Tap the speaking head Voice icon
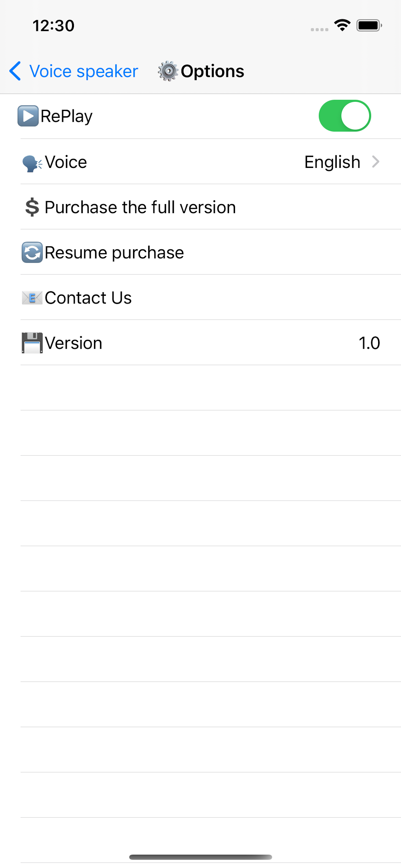 point(32,163)
